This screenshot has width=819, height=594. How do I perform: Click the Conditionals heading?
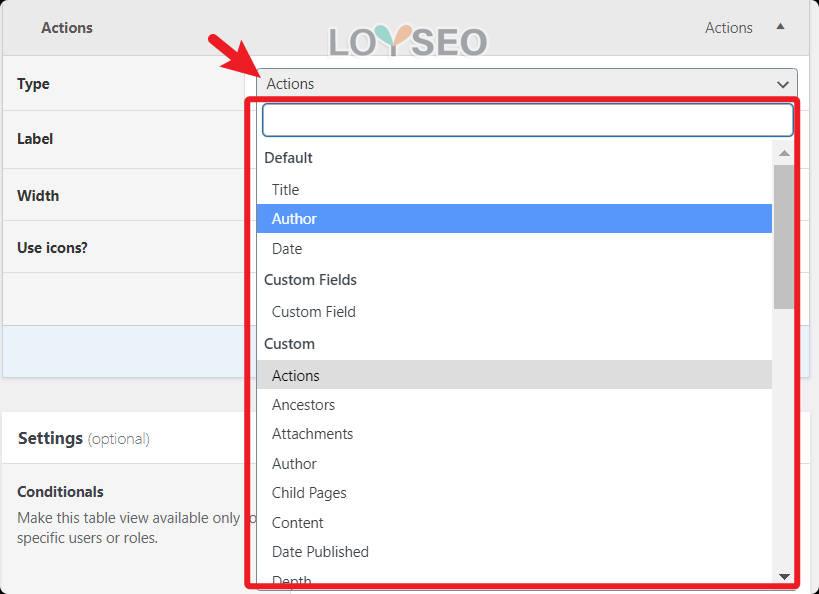click(61, 492)
